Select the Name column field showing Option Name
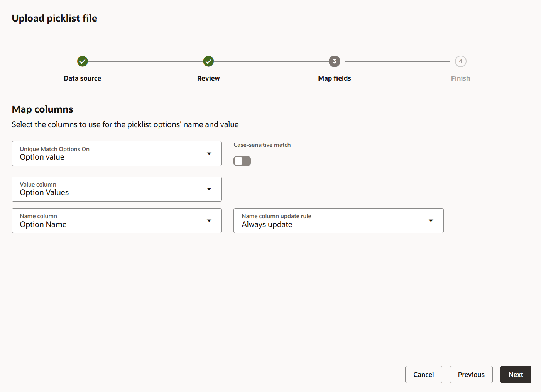This screenshot has width=541, height=392. pyautogui.click(x=112, y=221)
